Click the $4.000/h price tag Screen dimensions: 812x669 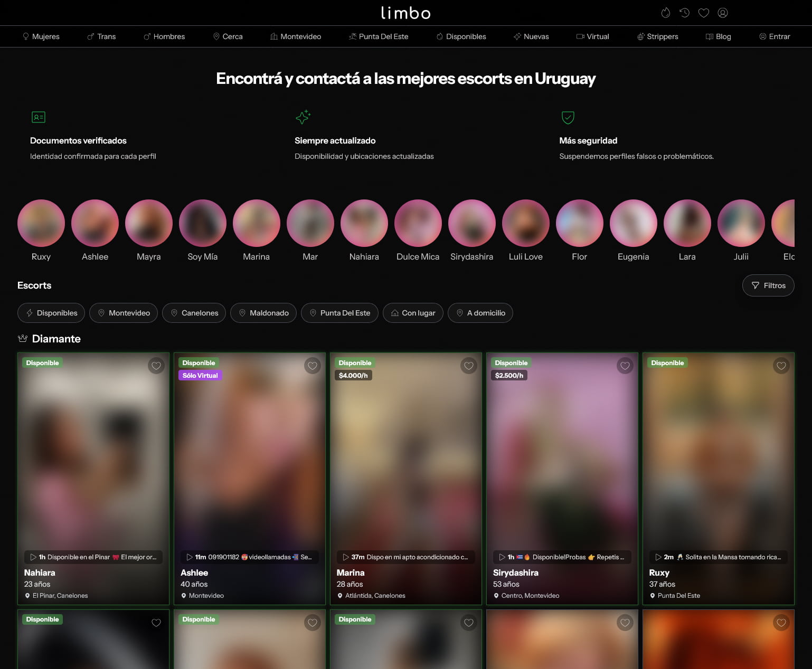pyautogui.click(x=353, y=376)
